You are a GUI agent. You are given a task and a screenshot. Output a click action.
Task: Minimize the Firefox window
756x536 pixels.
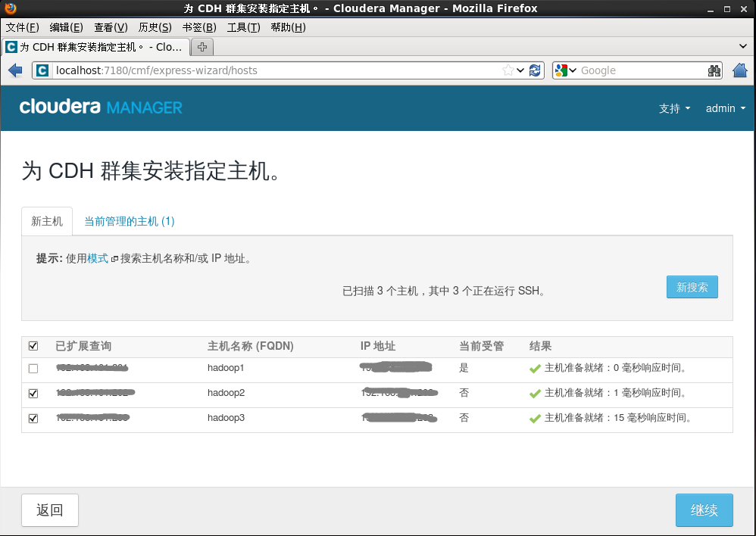pos(711,9)
